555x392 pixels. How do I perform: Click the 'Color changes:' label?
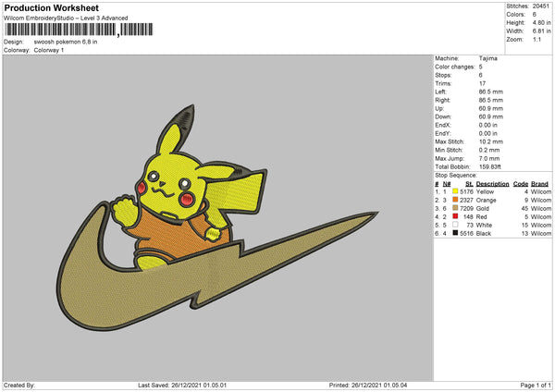[x=455, y=67]
